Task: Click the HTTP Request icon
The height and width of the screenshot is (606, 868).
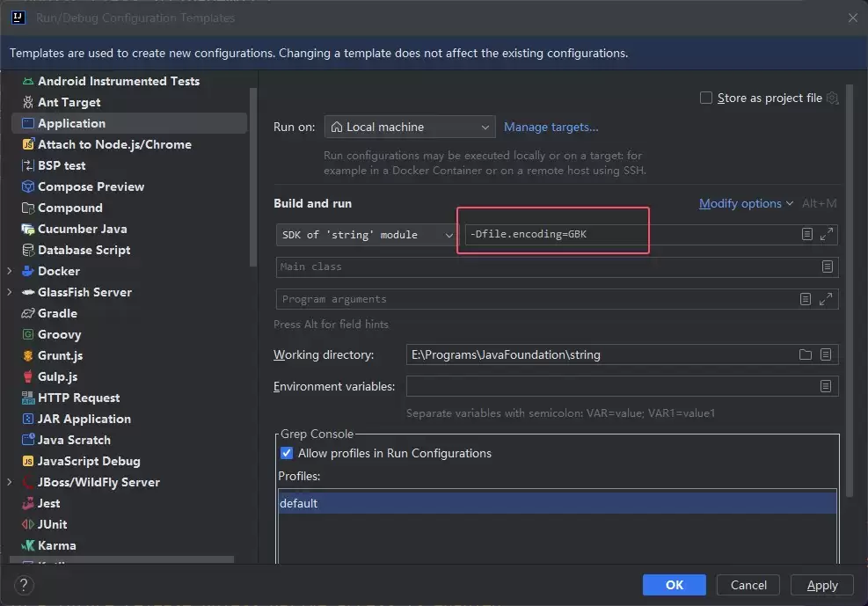Action: click(27, 398)
